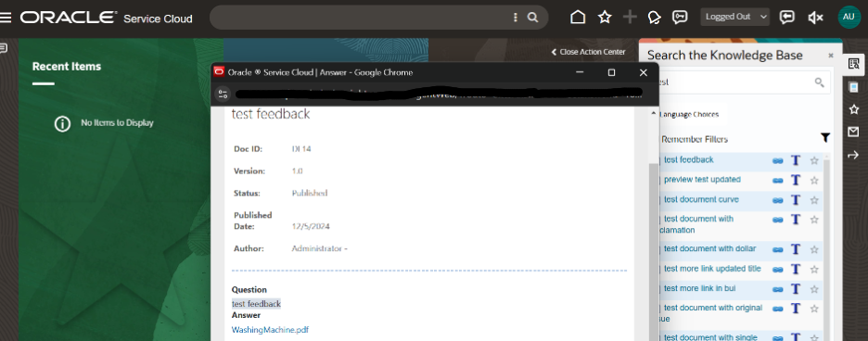Favorite 'preview test updated' with its star
The width and height of the screenshot is (868, 341).
coord(814,181)
